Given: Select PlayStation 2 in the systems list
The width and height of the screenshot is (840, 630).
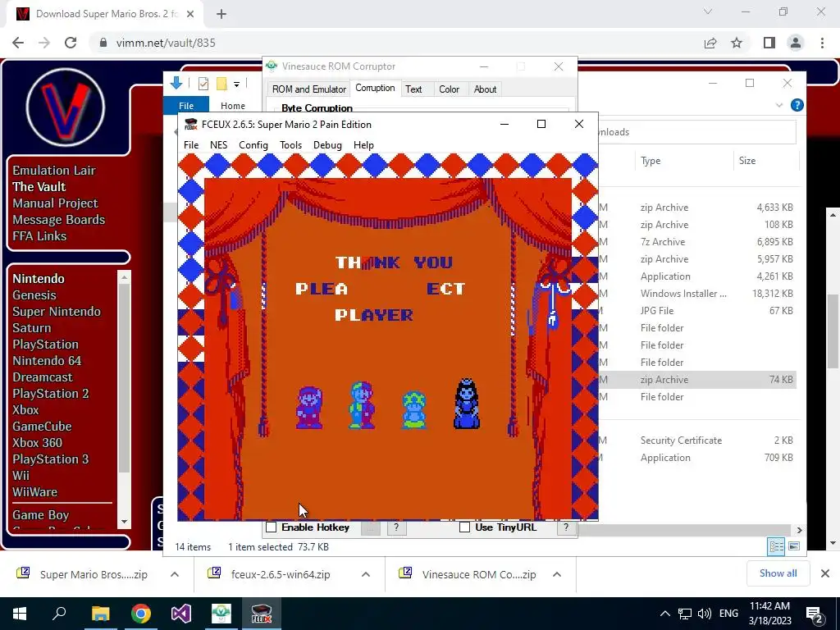Looking at the screenshot, I should (x=51, y=394).
